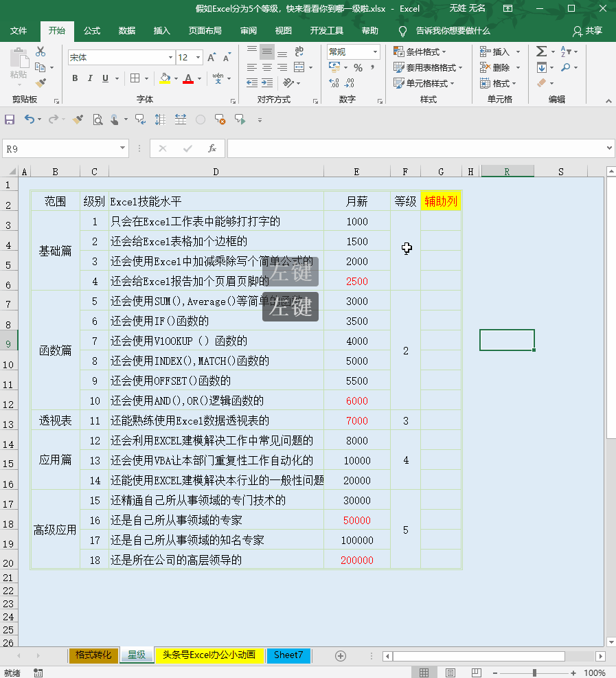Click the Copy icon in clipboard group
616x678 pixels.
point(41,67)
